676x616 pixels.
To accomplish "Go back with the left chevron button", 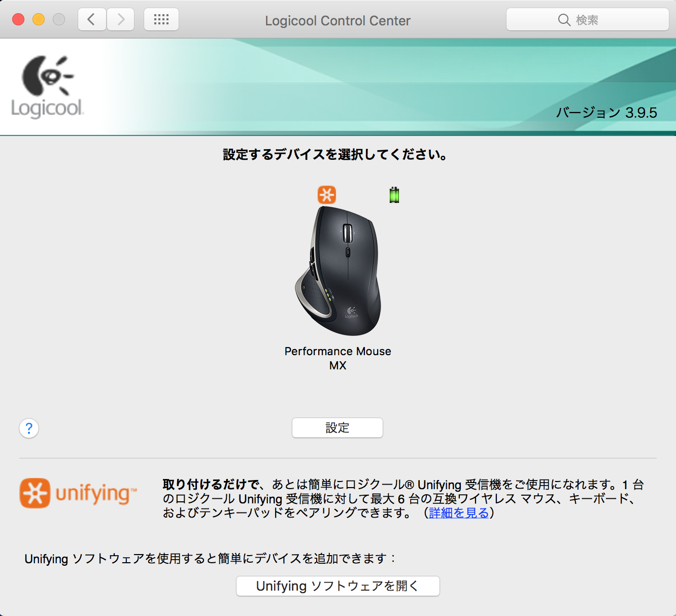I will pyautogui.click(x=92, y=20).
